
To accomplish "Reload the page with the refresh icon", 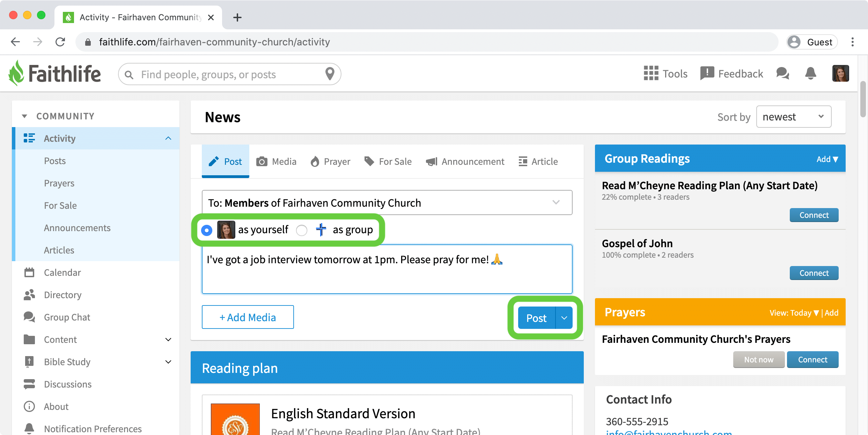I will (x=60, y=42).
